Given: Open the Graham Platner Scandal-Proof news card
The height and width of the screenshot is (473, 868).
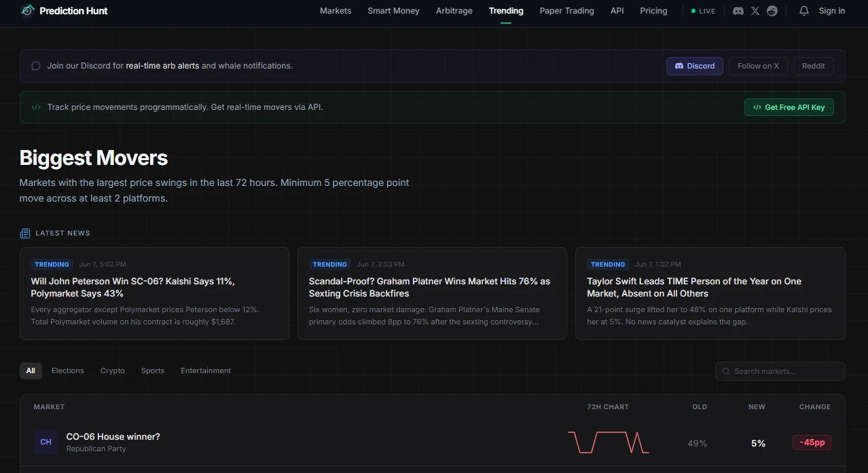Looking at the screenshot, I should pyautogui.click(x=432, y=293).
